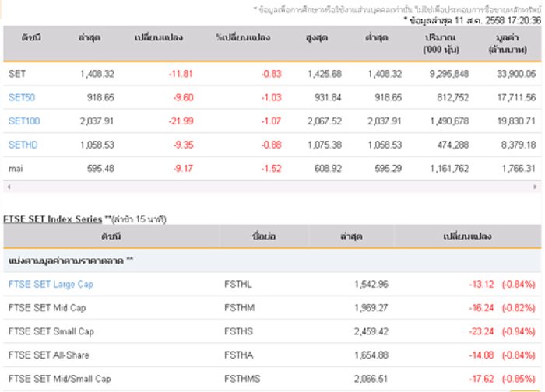Select the FSTHA abbreviation
Screen dimensions: 545x392
(238, 355)
